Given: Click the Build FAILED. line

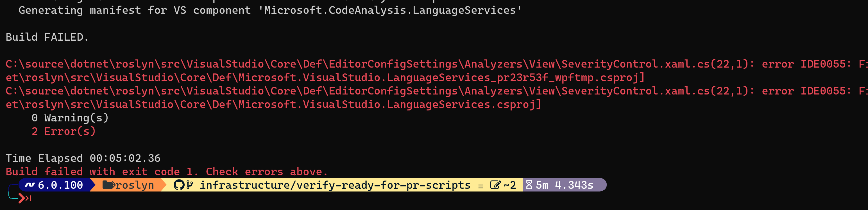Looking at the screenshot, I should [x=47, y=37].
